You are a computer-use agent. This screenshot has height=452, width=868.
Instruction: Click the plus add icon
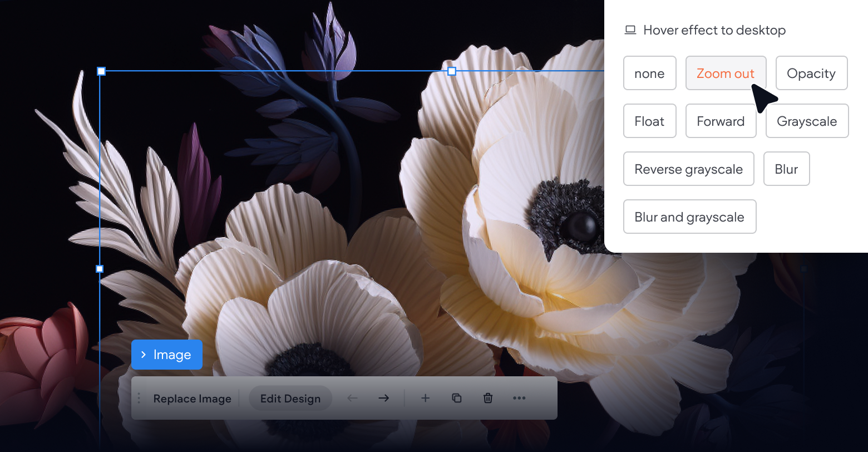click(x=425, y=398)
